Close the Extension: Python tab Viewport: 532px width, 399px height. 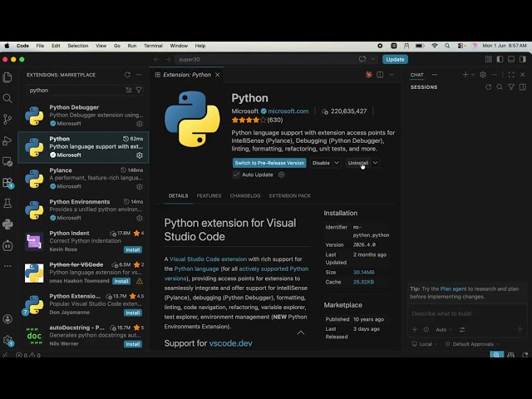(218, 75)
